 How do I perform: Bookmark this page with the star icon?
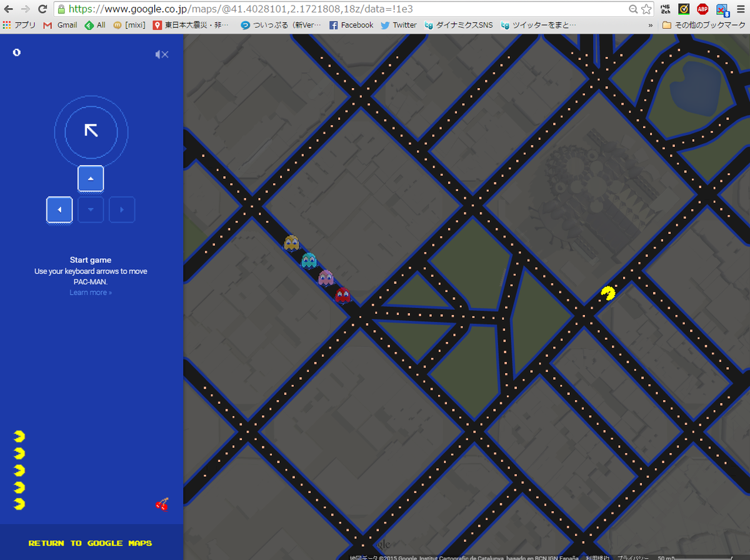click(646, 9)
